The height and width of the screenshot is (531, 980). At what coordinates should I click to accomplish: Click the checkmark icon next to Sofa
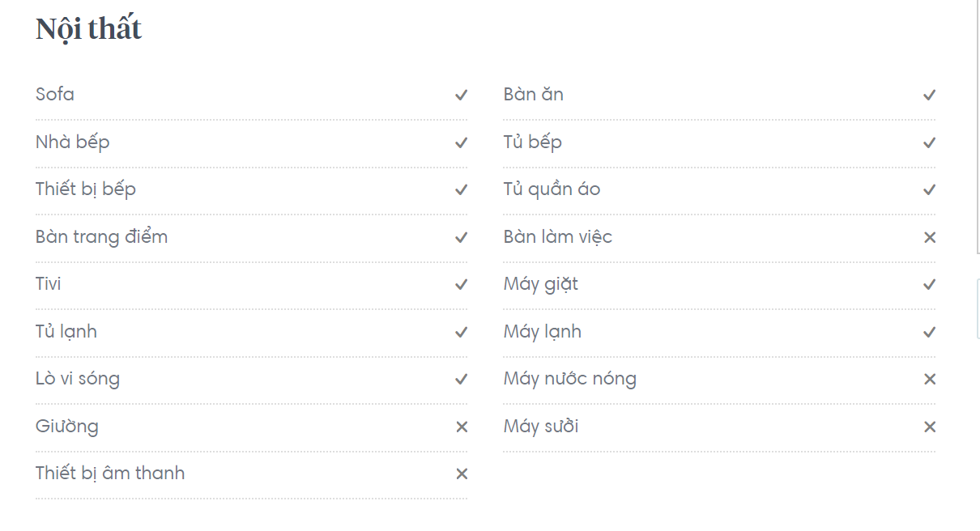point(462,96)
